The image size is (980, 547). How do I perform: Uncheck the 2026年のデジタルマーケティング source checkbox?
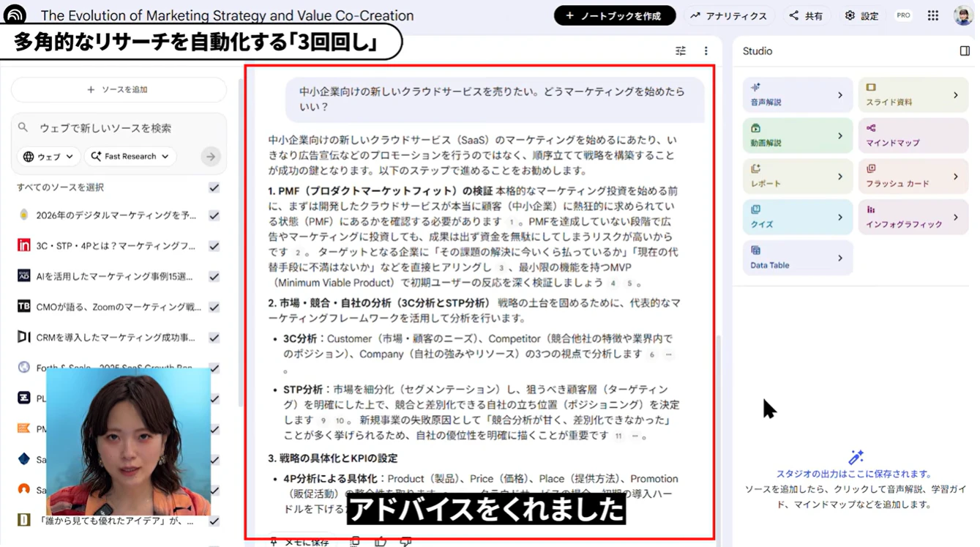(214, 215)
